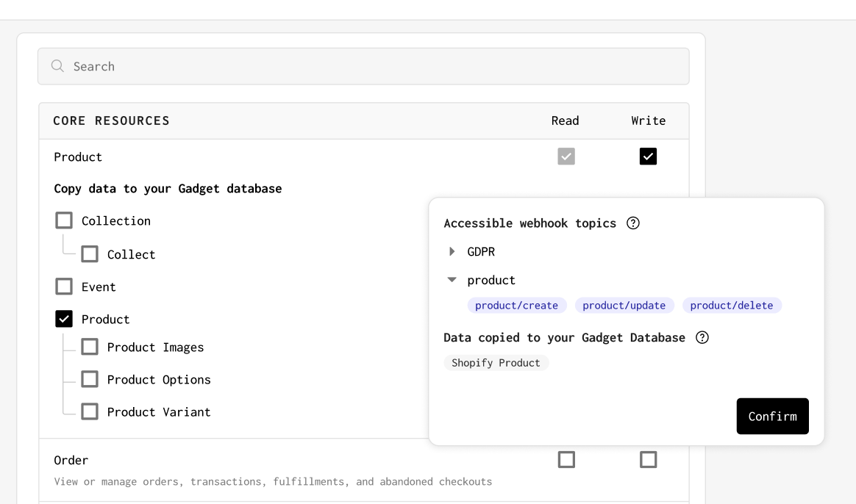856x504 pixels.
Task: Click the product/create topic tag
Action: pos(516,306)
